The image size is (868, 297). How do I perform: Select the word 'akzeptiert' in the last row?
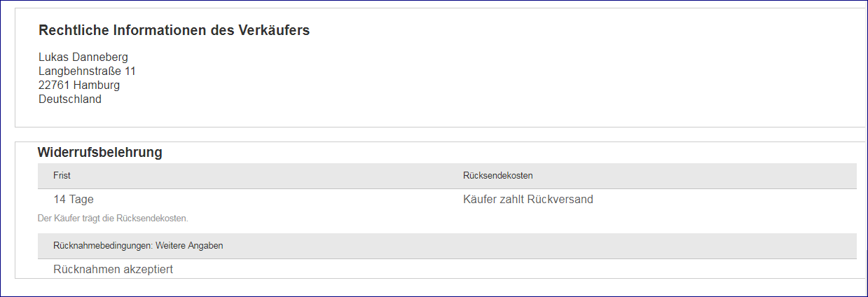click(147, 270)
